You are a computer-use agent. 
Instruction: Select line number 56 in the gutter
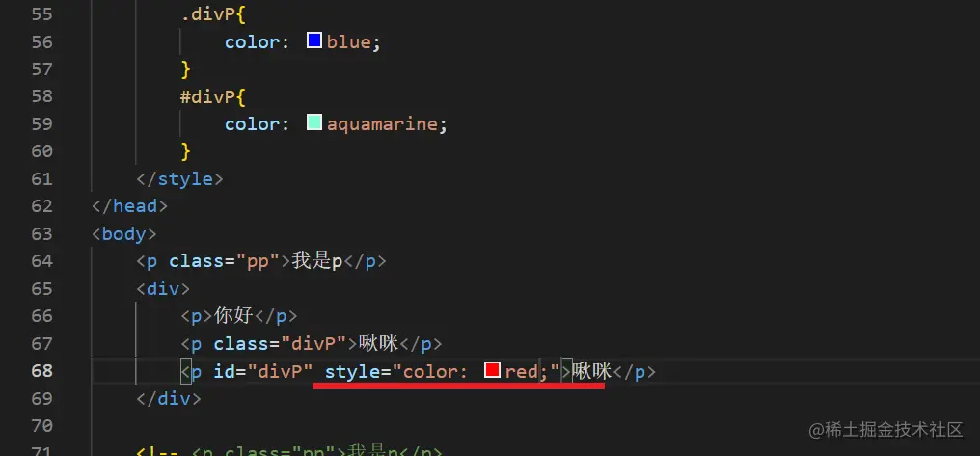point(41,41)
